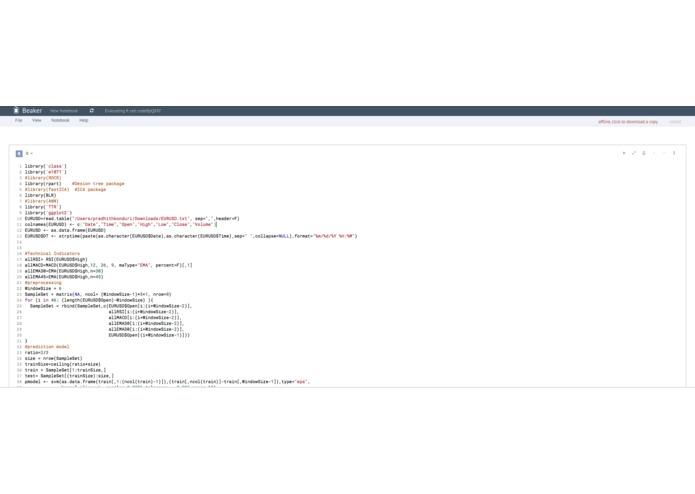695x494 pixels.
Task: Open the cell options three-dot menu
Action: point(674,153)
